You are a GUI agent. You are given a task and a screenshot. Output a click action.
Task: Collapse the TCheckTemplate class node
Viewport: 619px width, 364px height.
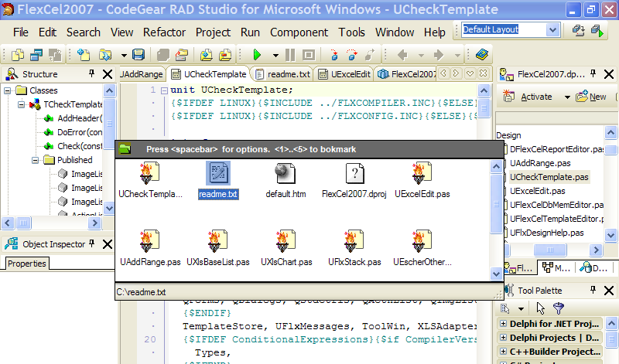pos(22,104)
